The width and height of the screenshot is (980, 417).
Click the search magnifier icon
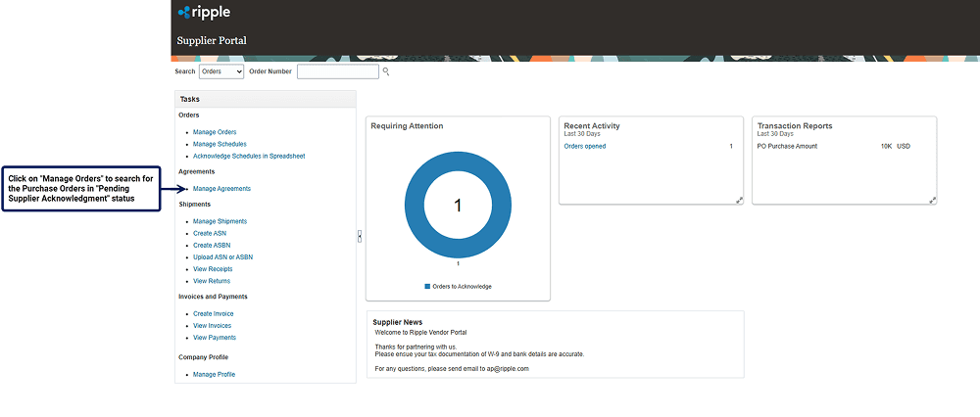[386, 71]
